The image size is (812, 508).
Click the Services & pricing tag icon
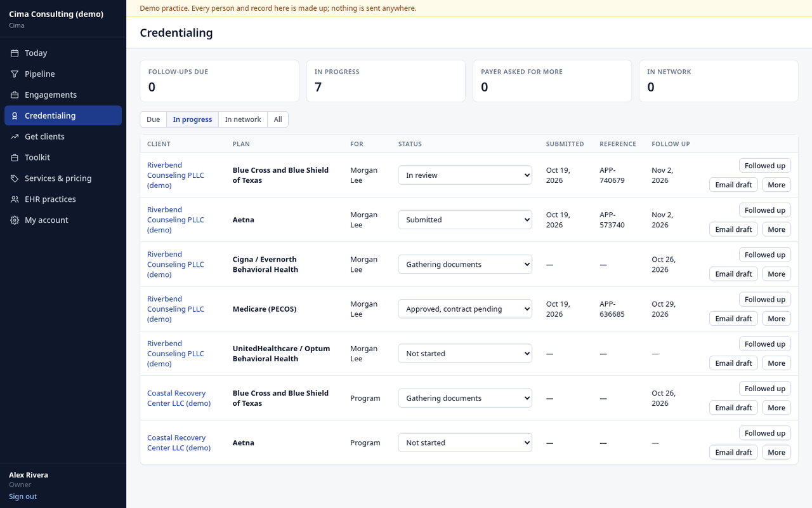15,178
